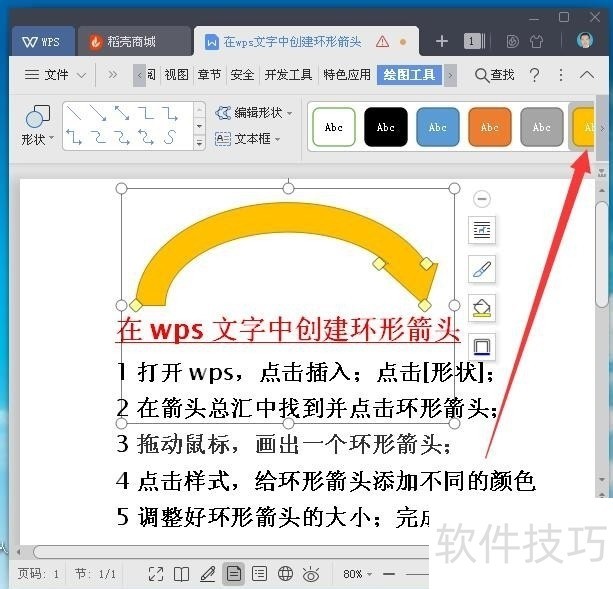613x589 pixels.
Task: Open the more options vertical dots
Action: (561, 74)
